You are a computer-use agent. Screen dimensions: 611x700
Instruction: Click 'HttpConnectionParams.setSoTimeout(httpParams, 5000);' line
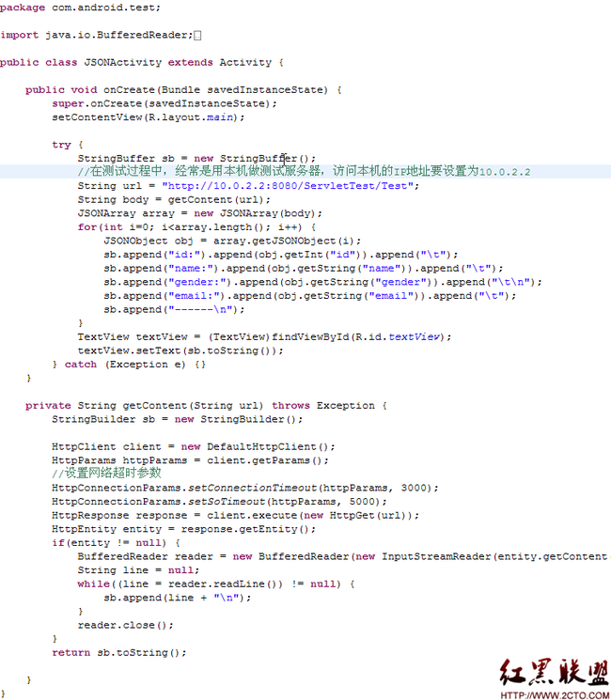[219, 502]
